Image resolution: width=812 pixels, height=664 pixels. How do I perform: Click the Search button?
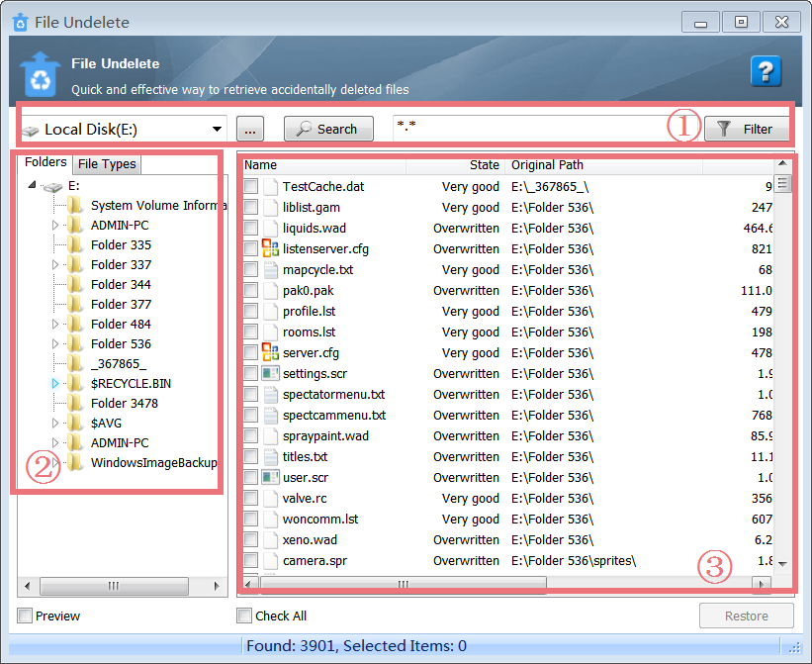point(326,129)
